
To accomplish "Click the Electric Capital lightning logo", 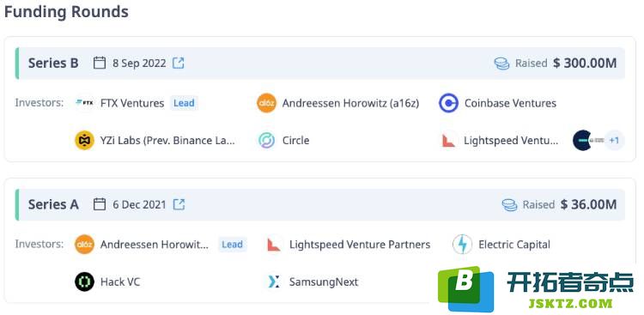I will click(463, 245).
